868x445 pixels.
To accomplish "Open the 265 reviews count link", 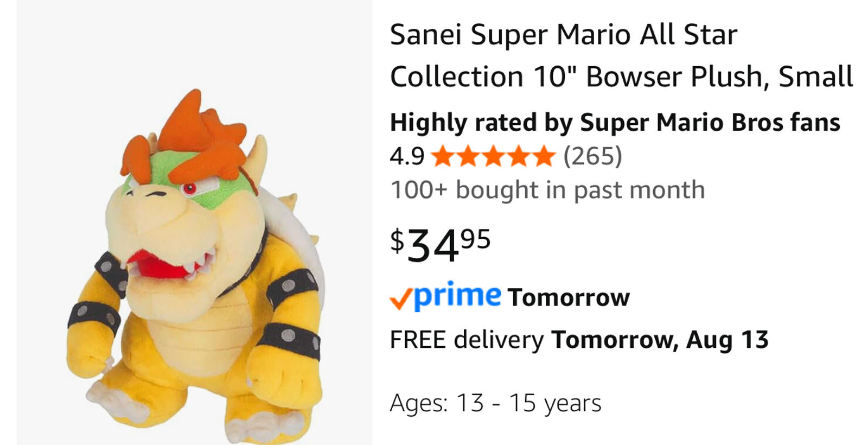I will click(592, 156).
